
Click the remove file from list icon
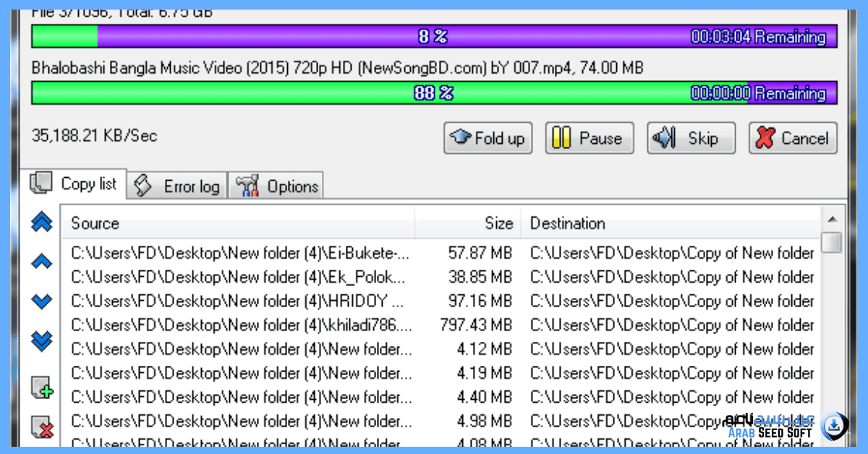42,428
